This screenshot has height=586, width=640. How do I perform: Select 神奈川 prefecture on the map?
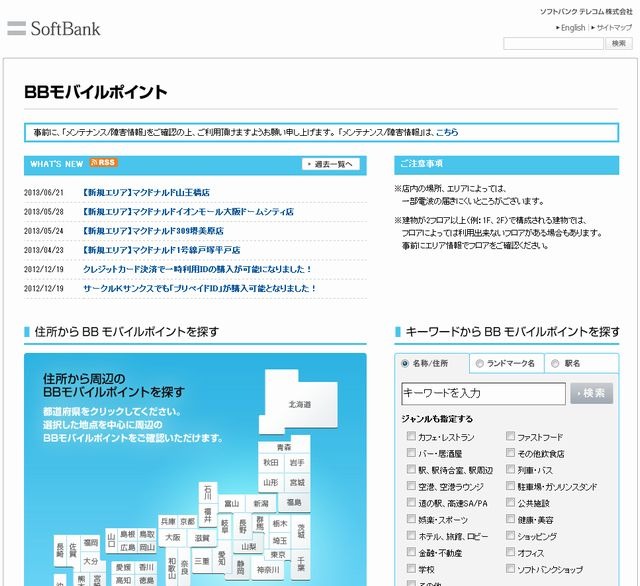click(268, 569)
